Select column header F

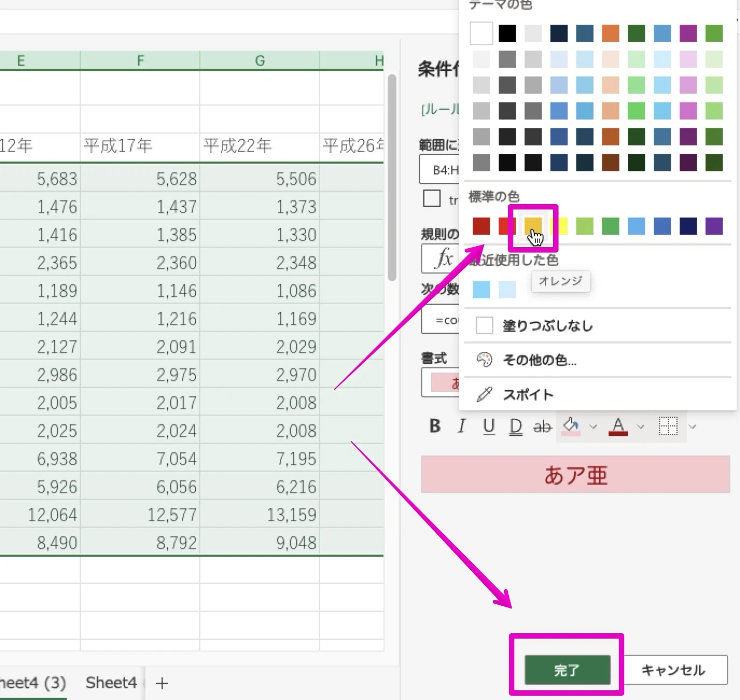pyautogui.click(x=140, y=60)
